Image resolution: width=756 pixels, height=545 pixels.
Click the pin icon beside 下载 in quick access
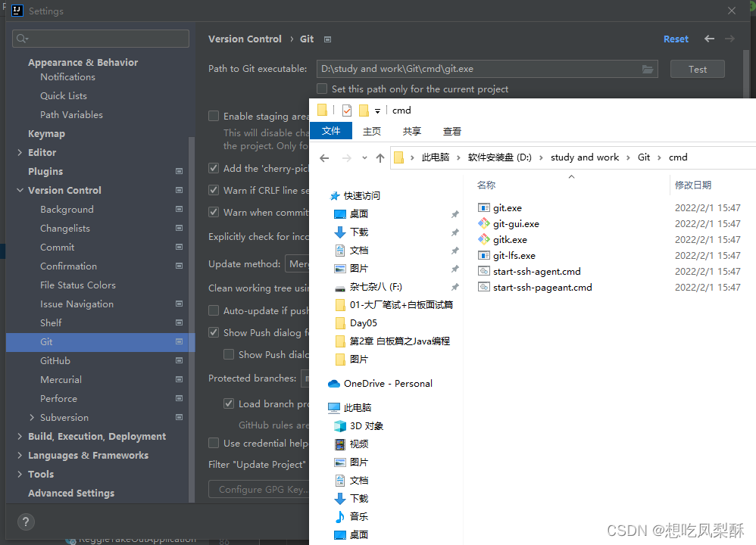click(455, 232)
